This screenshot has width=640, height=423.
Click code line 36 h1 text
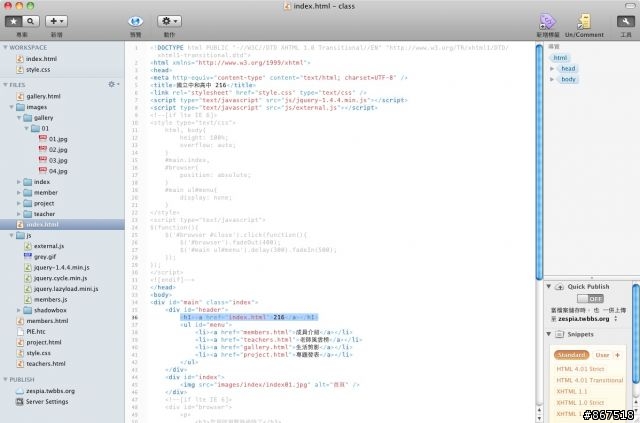point(249,317)
